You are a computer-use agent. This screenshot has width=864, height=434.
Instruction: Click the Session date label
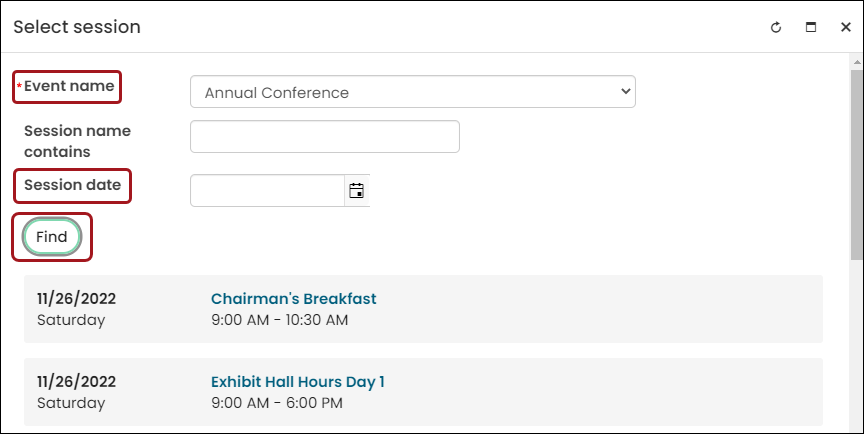pyautogui.click(x=72, y=185)
